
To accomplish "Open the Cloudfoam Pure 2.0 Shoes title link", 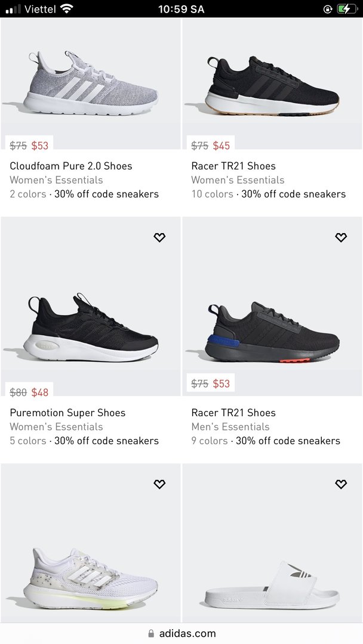I will (x=71, y=166).
